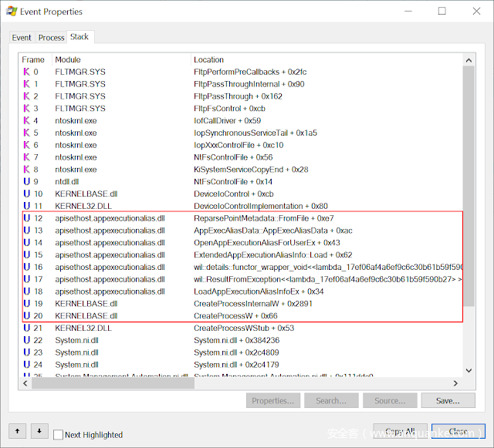Click the K icon beside FltpPassThroughInternal row
The width and height of the screenshot is (494, 448).
[27, 84]
